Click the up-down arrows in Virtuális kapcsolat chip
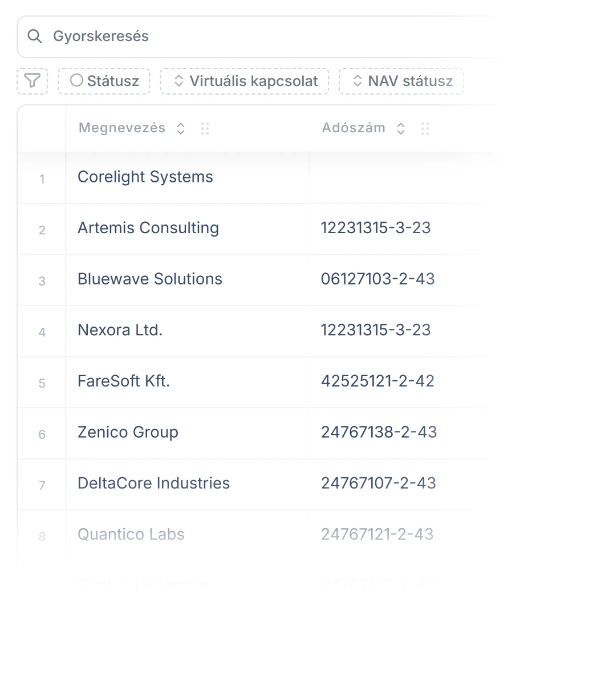The height and width of the screenshot is (700, 601). (179, 81)
